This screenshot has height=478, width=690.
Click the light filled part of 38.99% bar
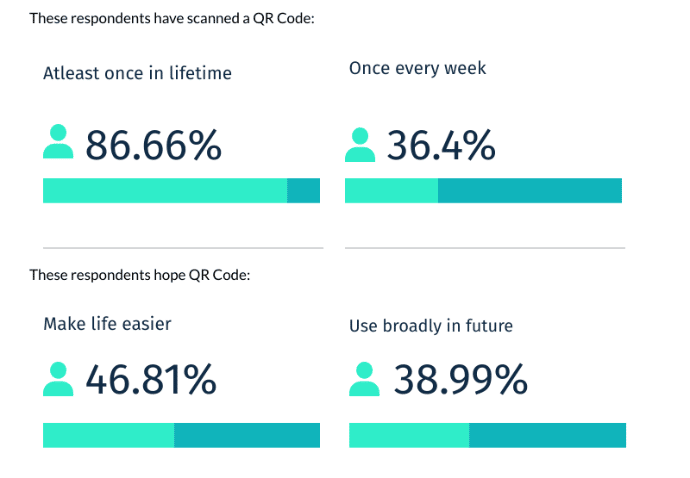point(409,435)
